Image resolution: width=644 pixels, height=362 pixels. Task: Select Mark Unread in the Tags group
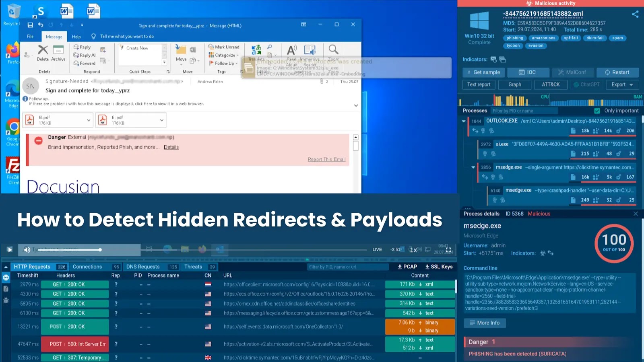point(224,47)
